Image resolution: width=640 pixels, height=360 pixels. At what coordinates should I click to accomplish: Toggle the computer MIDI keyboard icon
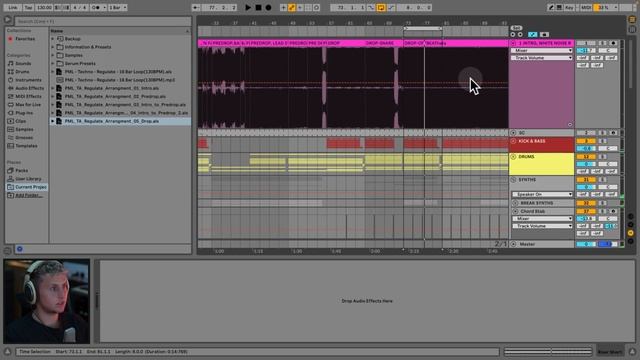[559, 7]
